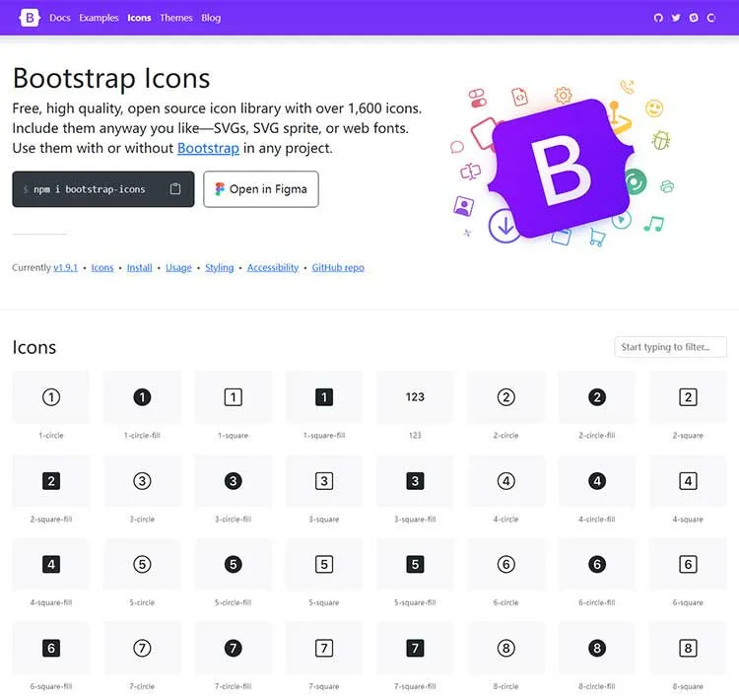739x700 pixels.
Task: Open the Twitter icon in navbar
Action: pyautogui.click(x=676, y=18)
